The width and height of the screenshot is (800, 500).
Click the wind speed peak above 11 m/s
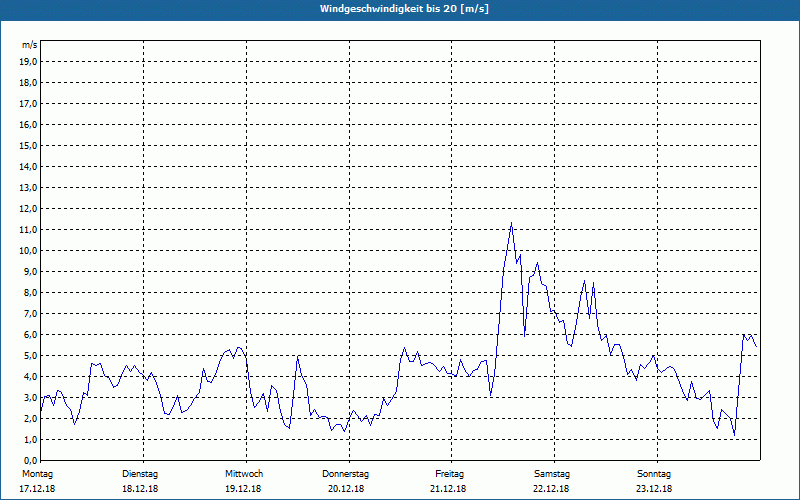511,223
